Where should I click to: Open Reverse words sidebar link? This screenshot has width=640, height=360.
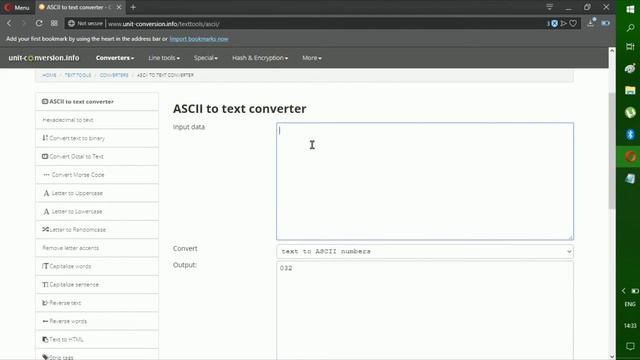point(97,321)
